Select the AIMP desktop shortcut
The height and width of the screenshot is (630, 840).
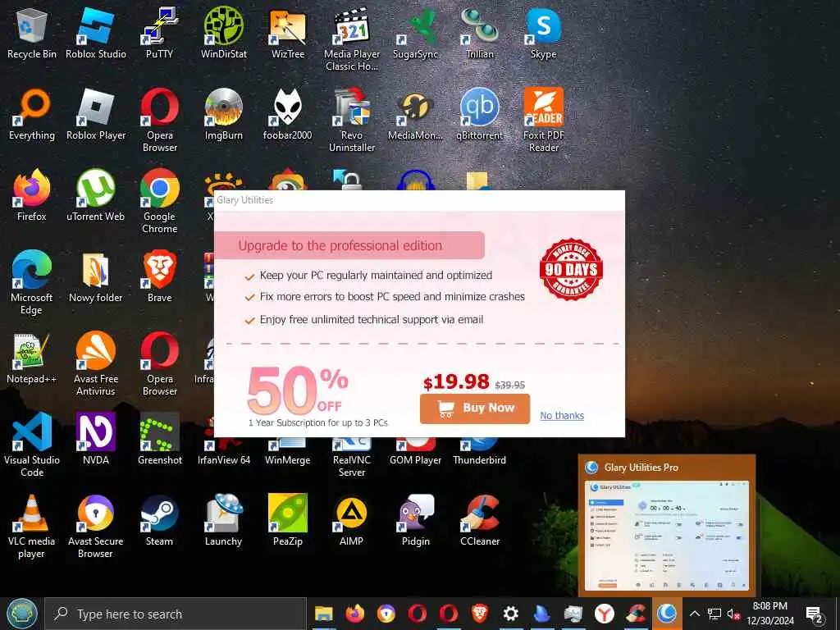click(x=352, y=520)
